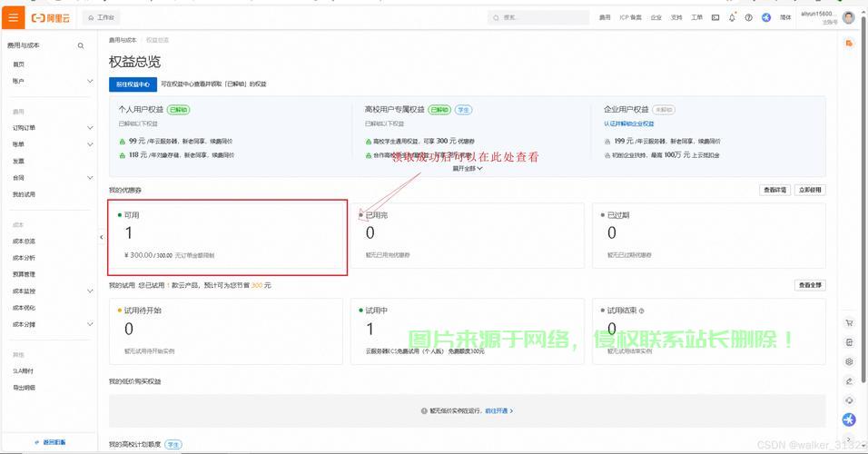
Task: Open the ICP 备案 menu
Action: [630, 18]
